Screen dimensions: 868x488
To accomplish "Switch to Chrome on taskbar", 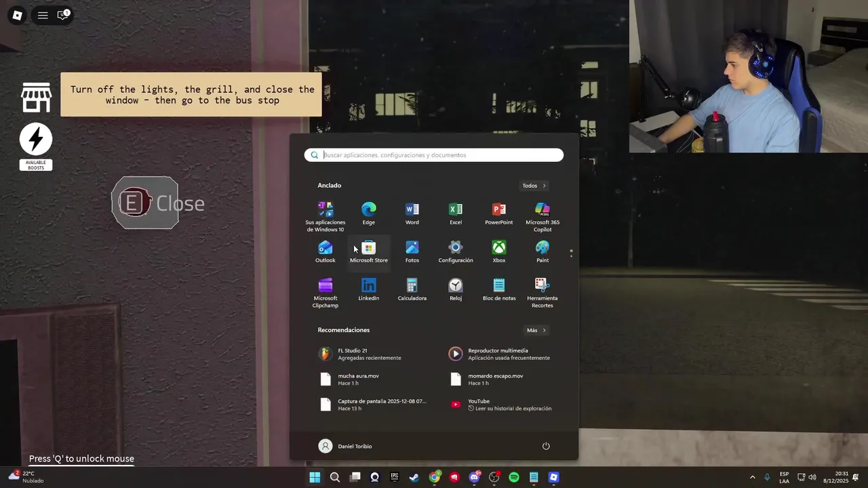I will 435,477.
